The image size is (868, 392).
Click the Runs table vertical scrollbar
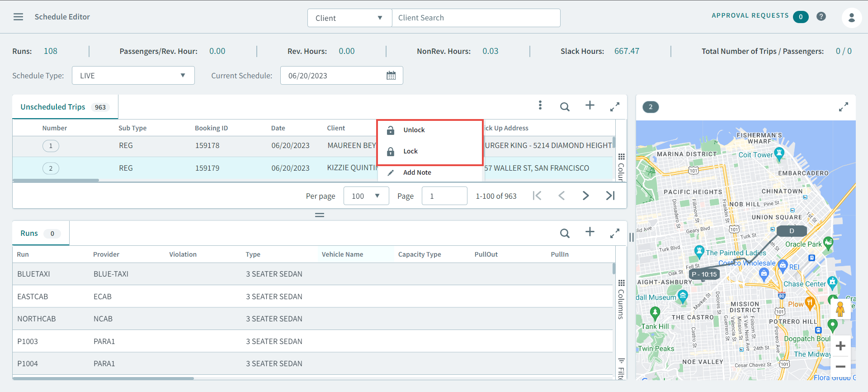coord(614,268)
